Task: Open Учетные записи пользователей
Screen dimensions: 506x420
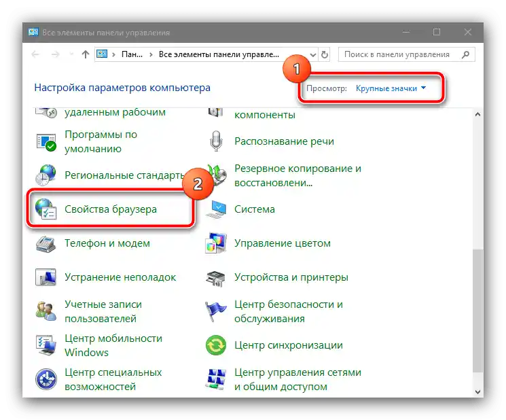Action: click(x=103, y=311)
